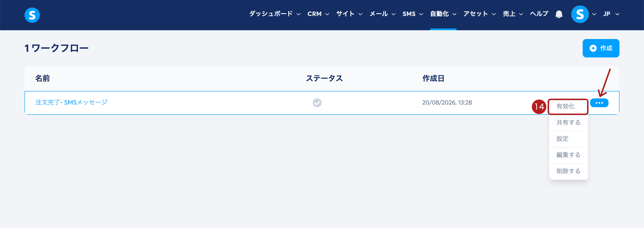Open the 売上 menu
Viewport: 644px width, 228px height.
point(513,14)
